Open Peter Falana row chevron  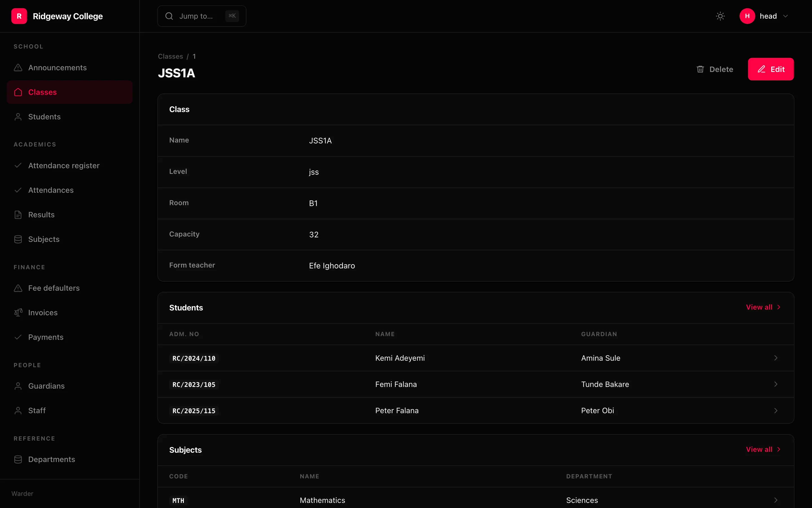[x=776, y=411]
